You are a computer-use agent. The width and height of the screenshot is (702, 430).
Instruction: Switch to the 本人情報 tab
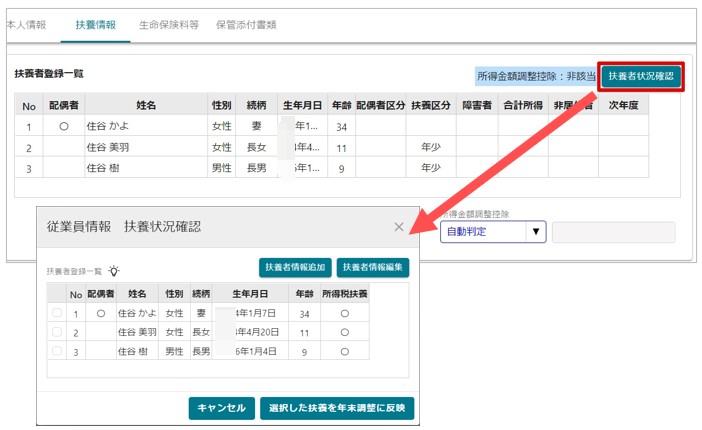point(27,25)
